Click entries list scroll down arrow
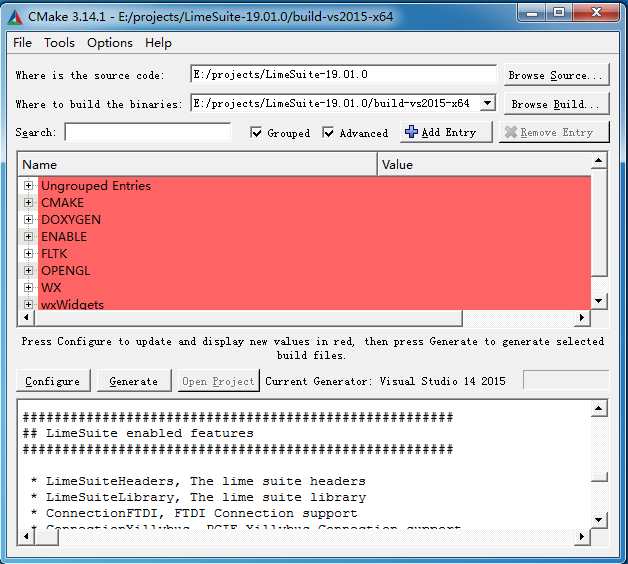The image size is (628, 564). [599, 301]
